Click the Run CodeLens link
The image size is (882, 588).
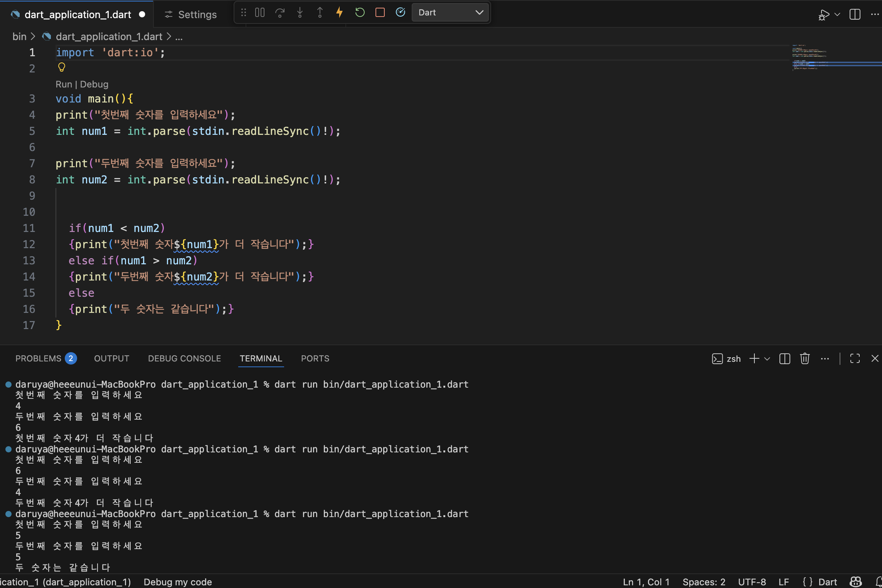point(64,84)
